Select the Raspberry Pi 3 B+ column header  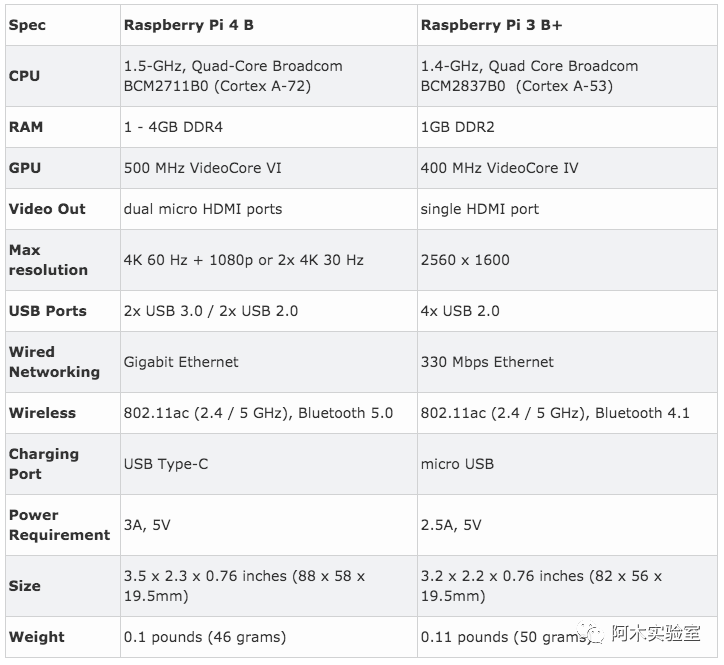(491, 25)
